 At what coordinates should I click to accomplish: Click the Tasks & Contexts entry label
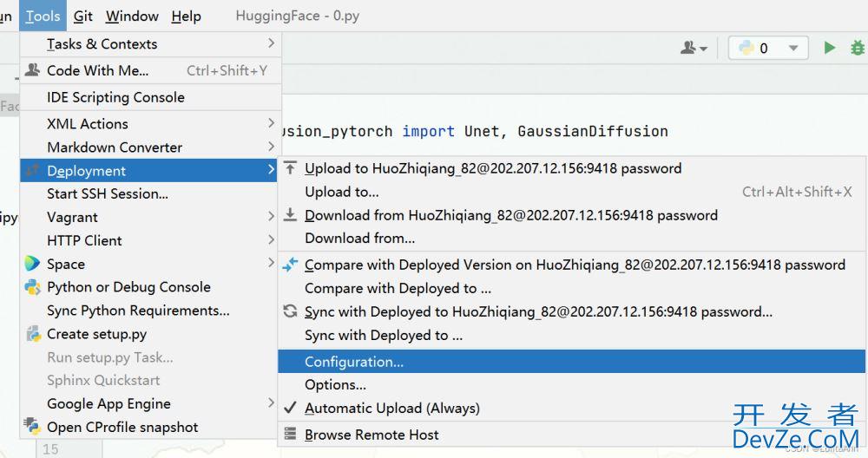click(x=102, y=43)
